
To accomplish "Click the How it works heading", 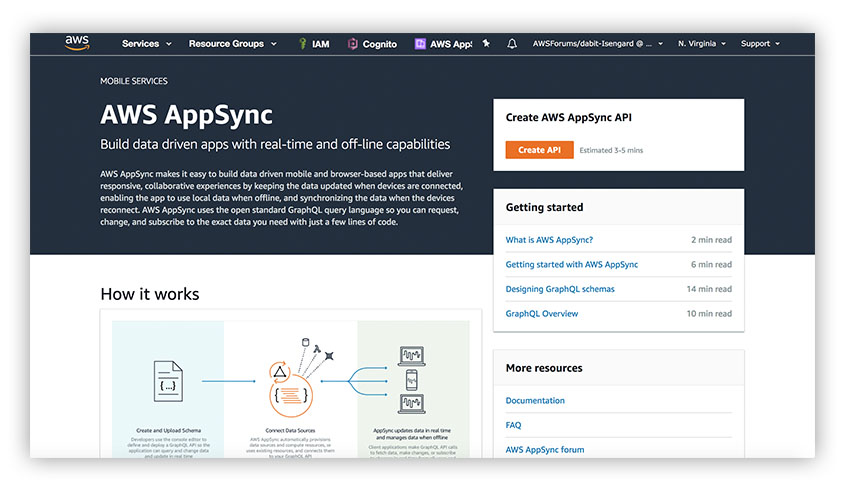I will (150, 294).
